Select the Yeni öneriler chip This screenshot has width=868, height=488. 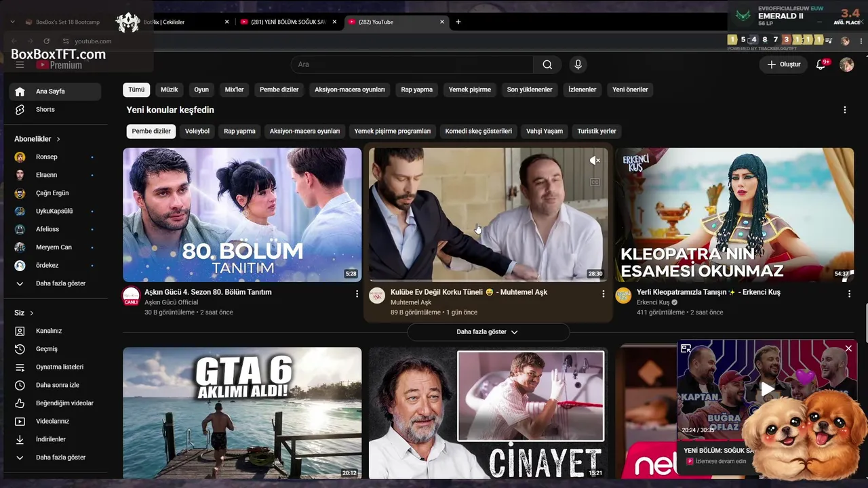point(630,89)
